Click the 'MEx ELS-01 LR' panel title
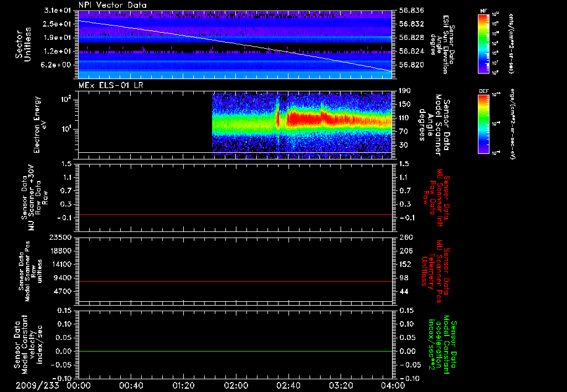The height and width of the screenshot is (392, 567). (x=110, y=85)
